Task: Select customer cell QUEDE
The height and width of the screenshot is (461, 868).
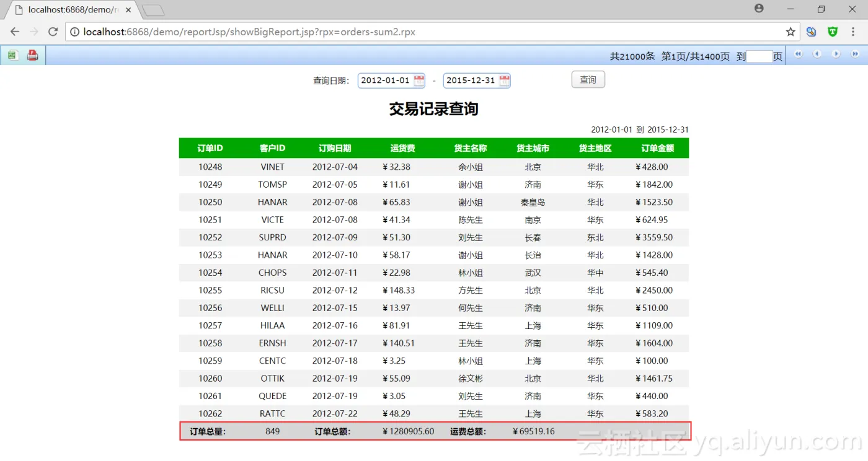Action: pyautogui.click(x=272, y=397)
